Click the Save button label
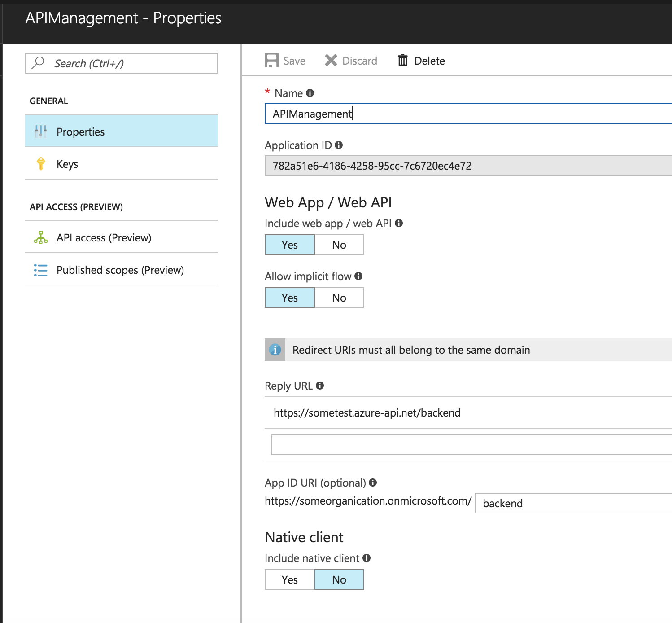This screenshot has height=623, width=672. tap(294, 61)
